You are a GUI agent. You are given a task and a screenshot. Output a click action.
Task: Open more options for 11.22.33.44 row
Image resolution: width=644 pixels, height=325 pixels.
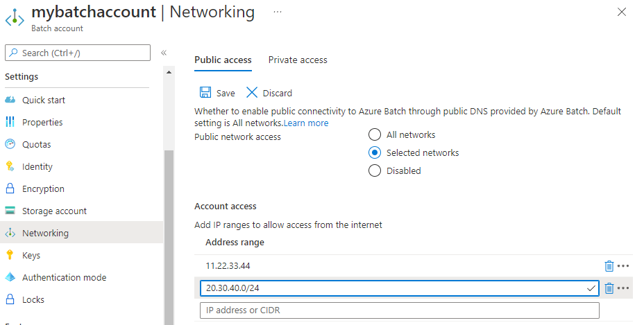pyautogui.click(x=623, y=266)
